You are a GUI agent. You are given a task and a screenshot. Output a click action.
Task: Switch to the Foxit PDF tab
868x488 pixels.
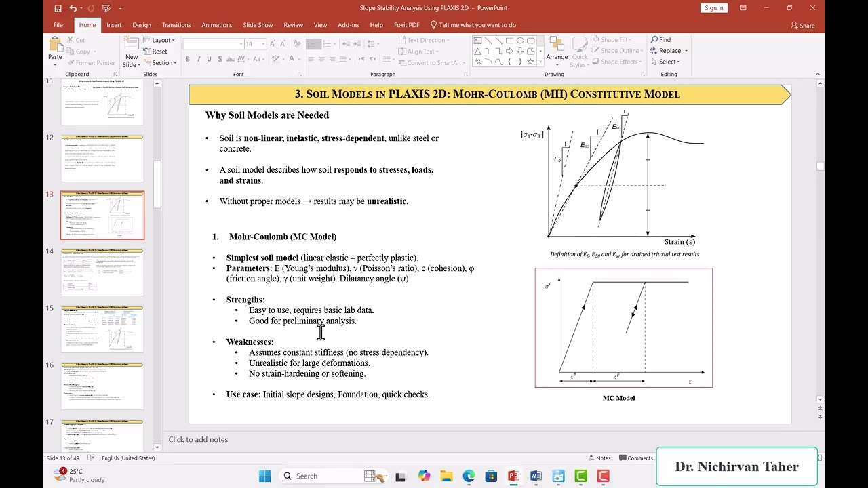click(x=407, y=25)
